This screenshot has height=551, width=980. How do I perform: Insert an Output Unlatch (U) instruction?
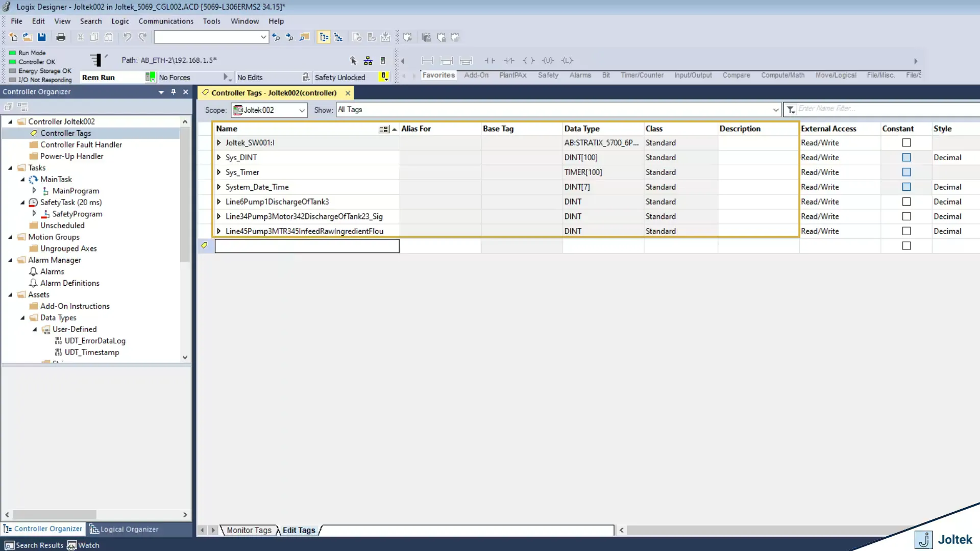[x=548, y=61]
